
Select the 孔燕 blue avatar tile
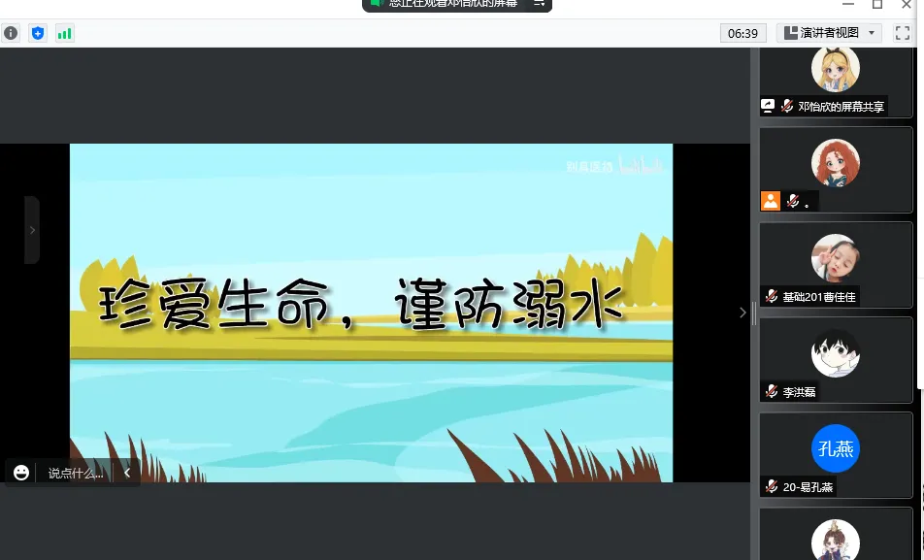[x=835, y=449]
